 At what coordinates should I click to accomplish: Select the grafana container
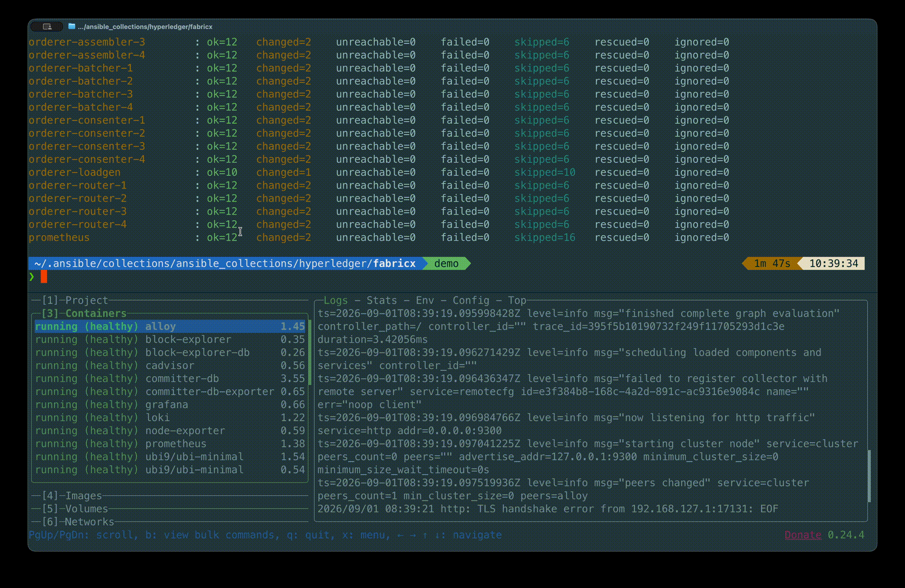(x=170, y=405)
